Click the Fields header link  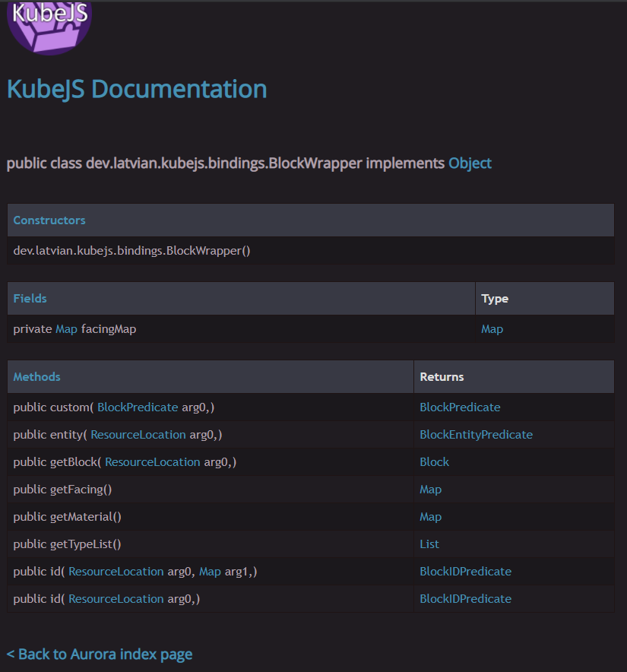[x=30, y=299]
